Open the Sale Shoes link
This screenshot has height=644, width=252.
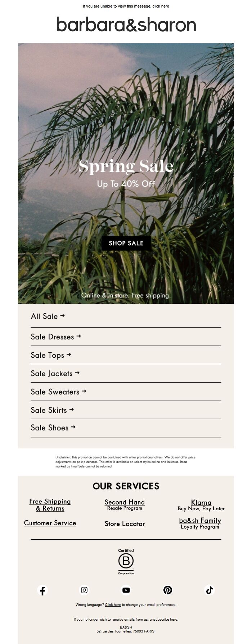click(50, 428)
